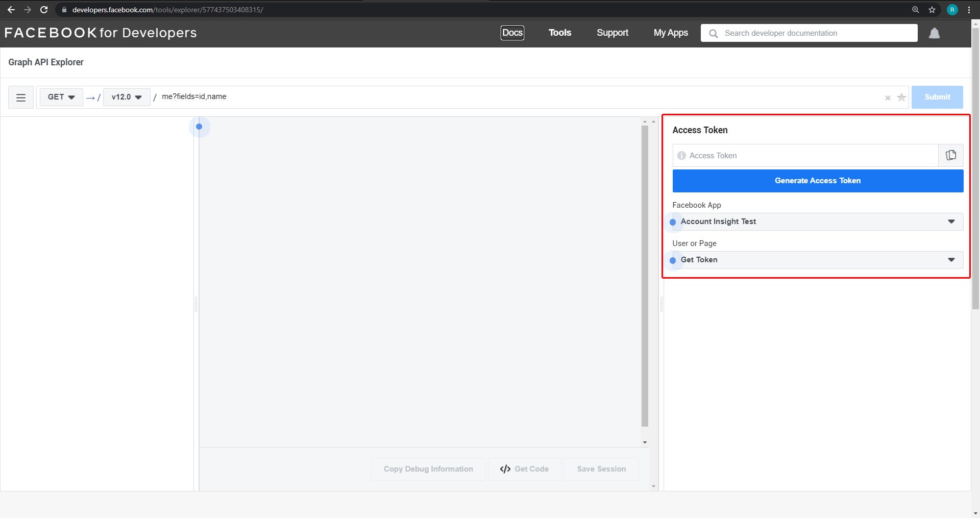Click the browser forward arrow
The width and height of the screenshot is (980, 518).
tap(28, 10)
